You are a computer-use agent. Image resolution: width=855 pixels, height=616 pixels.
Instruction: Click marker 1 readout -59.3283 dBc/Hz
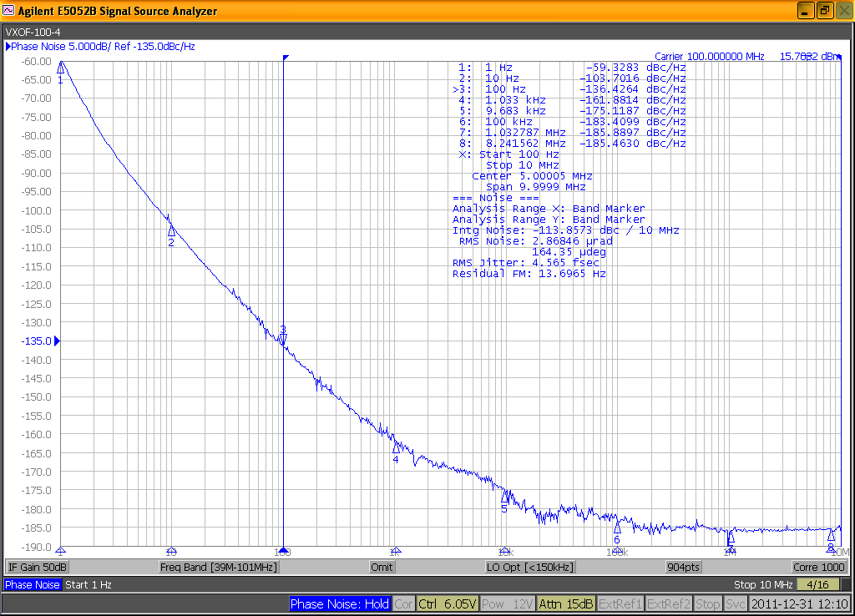point(635,68)
